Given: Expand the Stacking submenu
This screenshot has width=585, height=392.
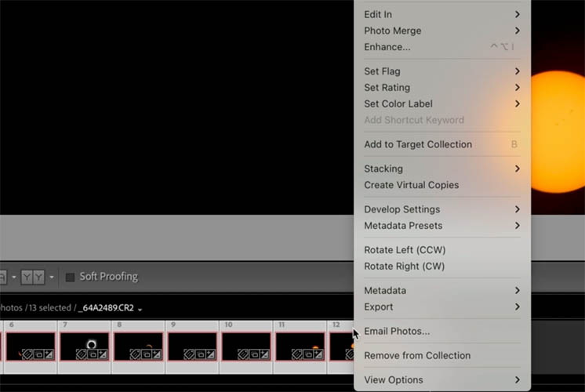Looking at the screenshot, I should pos(441,169).
